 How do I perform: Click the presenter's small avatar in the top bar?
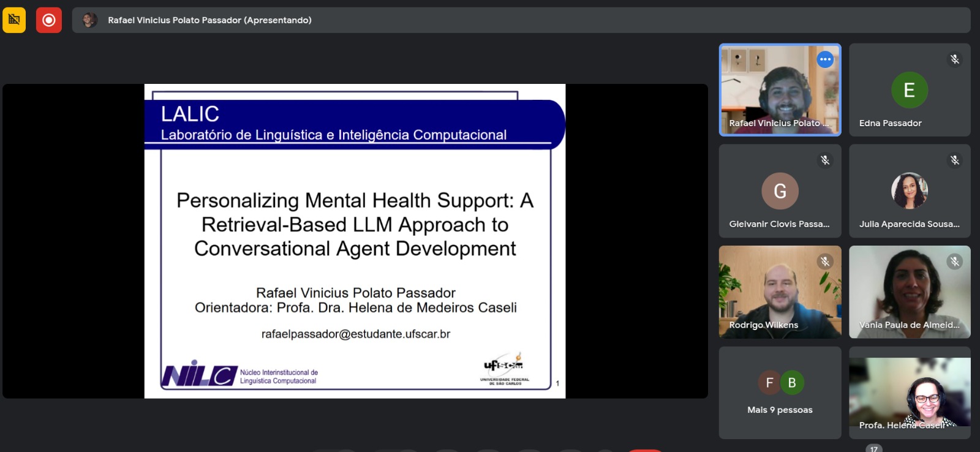[x=89, y=20]
